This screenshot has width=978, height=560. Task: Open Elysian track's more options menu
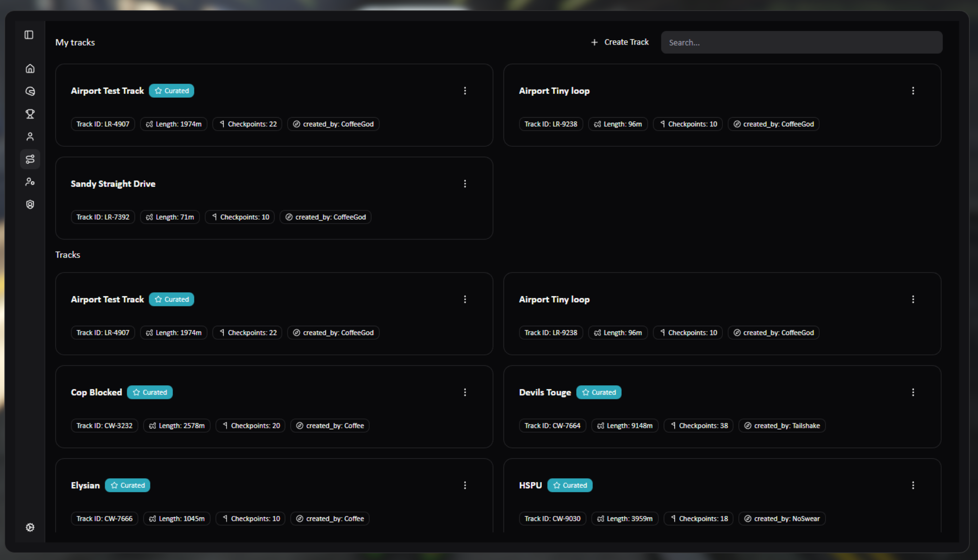coord(465,485)
